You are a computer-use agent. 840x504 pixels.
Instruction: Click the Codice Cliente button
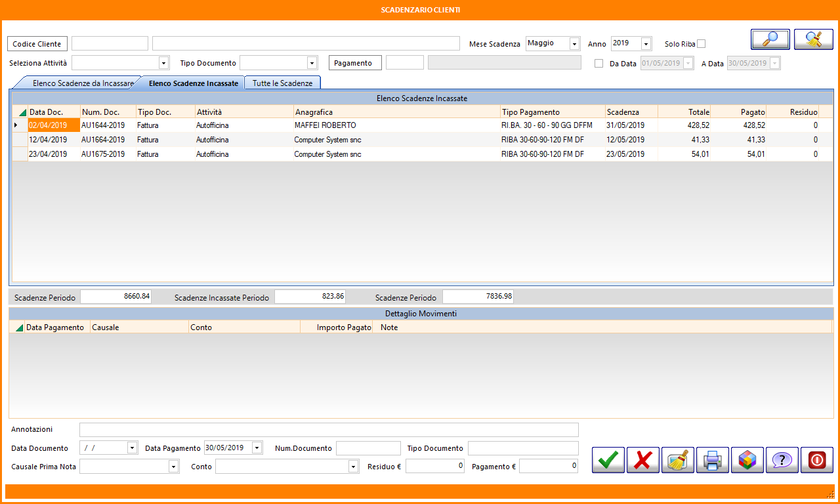coord(37,44)
